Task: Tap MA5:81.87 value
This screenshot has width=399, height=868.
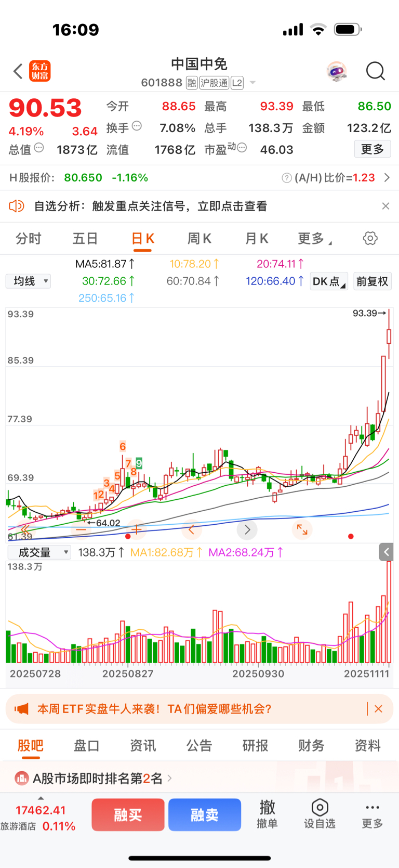Action: click(x=105, y=264)
